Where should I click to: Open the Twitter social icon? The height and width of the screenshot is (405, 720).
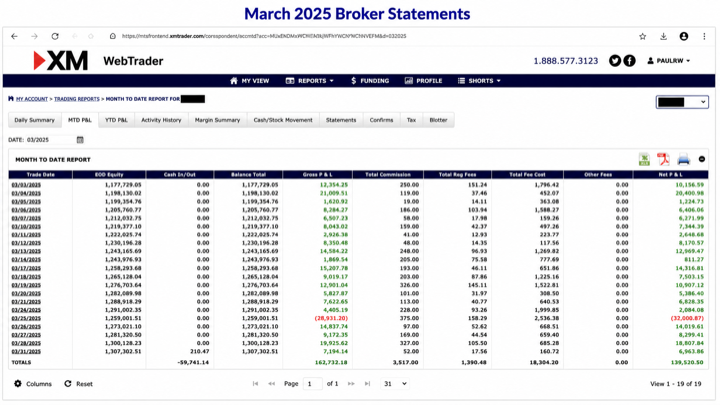click(x=615, y=61)
